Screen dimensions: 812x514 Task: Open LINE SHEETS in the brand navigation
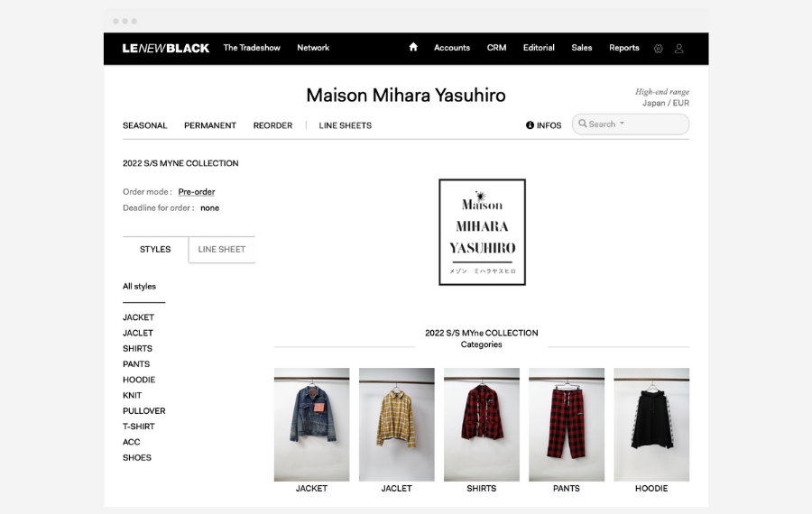click(345, 125)
